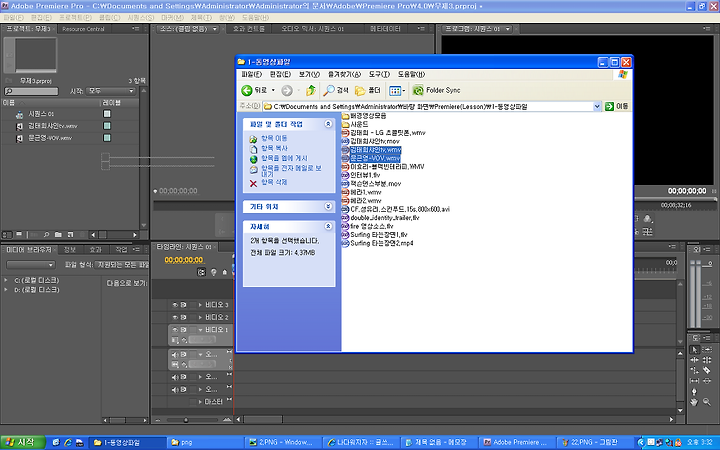The image size is (720, 450).
Task: Open Internet Explorer from quick launch
Action: 68,442
